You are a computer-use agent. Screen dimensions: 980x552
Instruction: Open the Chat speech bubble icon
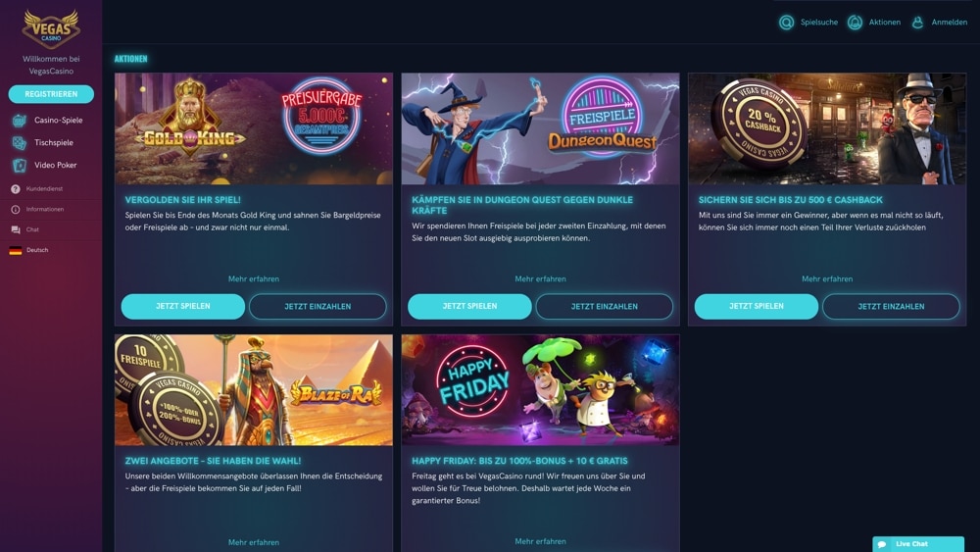click(x=16, y=230)
